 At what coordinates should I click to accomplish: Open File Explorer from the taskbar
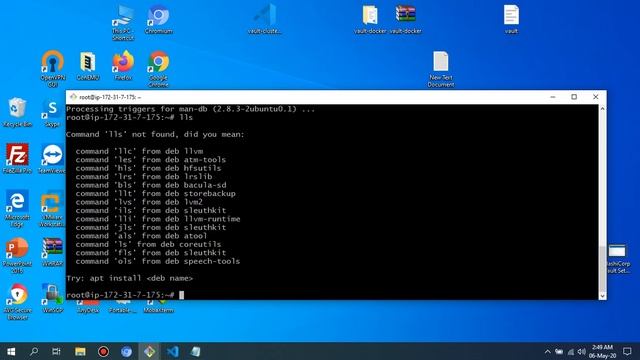[x=80, y=351]
